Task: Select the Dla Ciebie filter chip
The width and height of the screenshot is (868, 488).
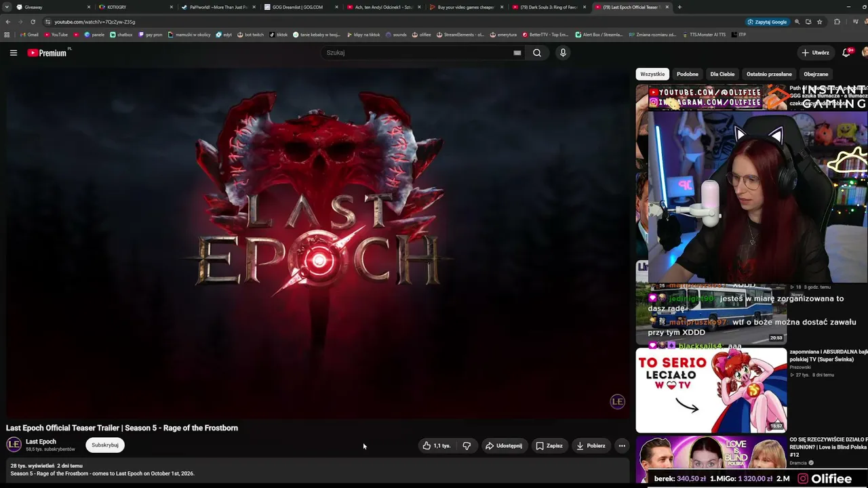Action: click(722, 74)
